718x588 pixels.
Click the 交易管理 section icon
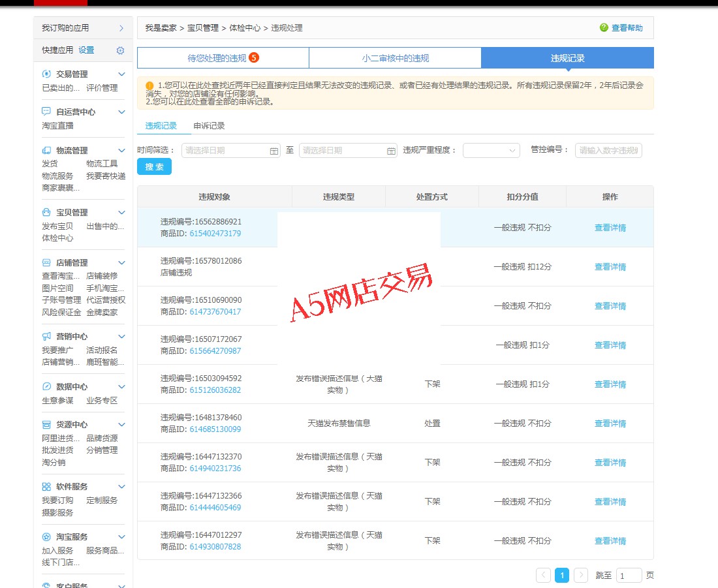click(x=46, y=74)
